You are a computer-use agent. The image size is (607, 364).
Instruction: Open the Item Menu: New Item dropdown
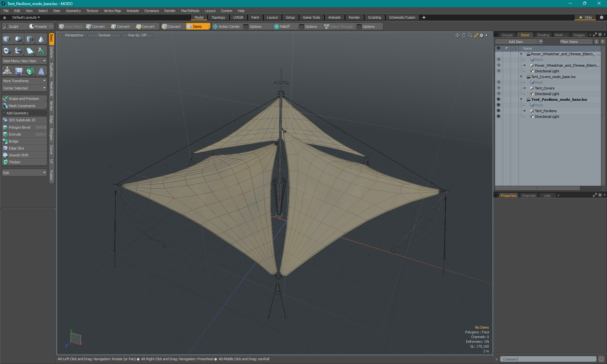[x=24, y=61]
